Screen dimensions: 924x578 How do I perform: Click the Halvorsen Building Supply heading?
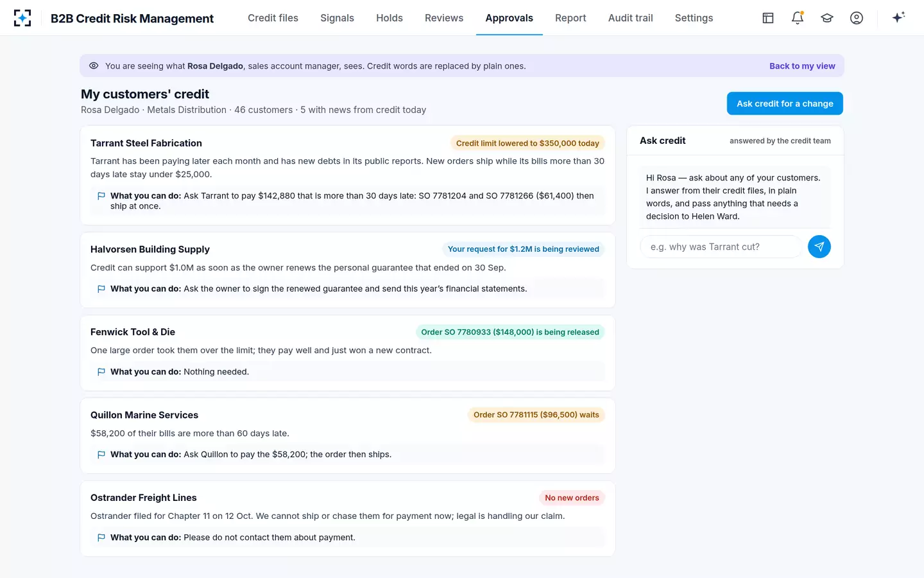150,249
